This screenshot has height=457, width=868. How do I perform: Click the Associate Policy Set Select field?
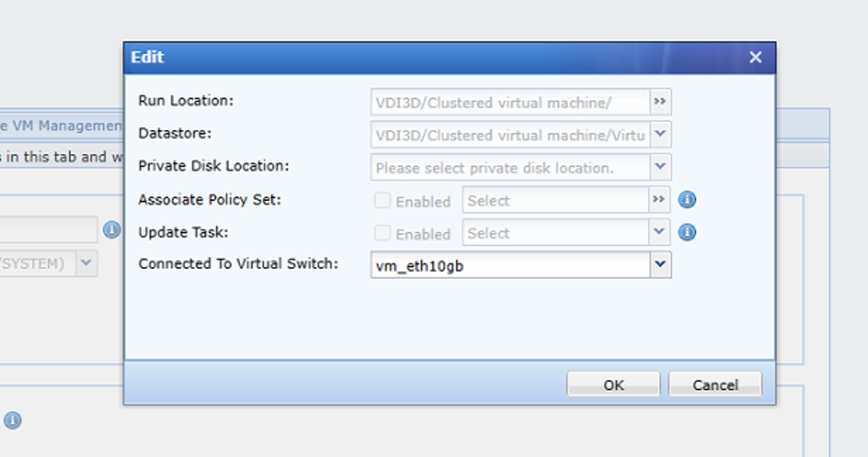(x=555, y=200)
